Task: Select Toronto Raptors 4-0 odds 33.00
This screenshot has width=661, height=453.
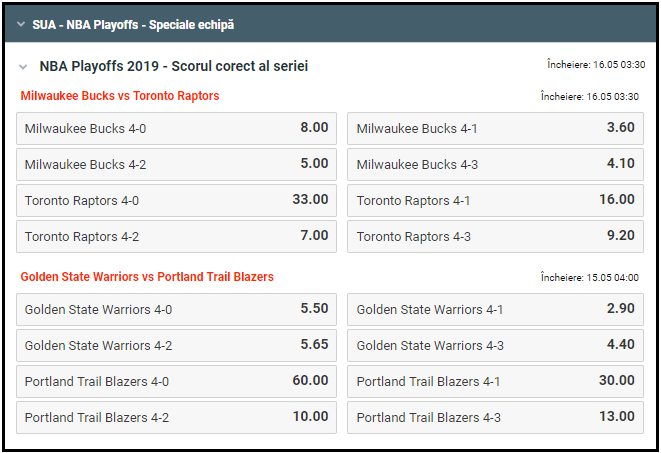Action: (x=177, y=200)
